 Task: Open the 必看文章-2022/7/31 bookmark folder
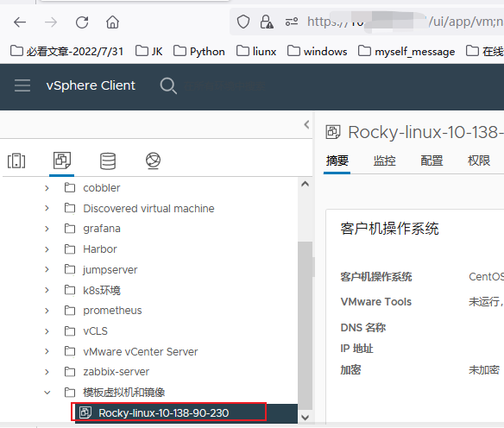point(66,52)
